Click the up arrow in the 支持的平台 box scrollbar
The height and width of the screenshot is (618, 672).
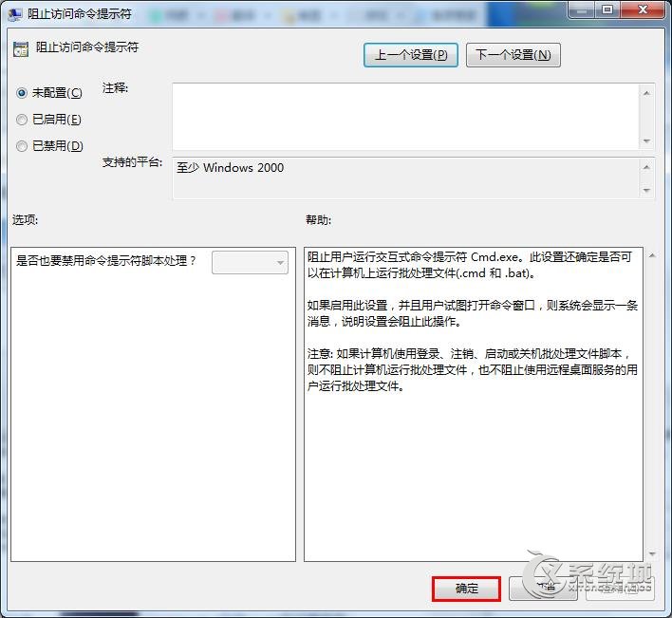pos(646,167)
